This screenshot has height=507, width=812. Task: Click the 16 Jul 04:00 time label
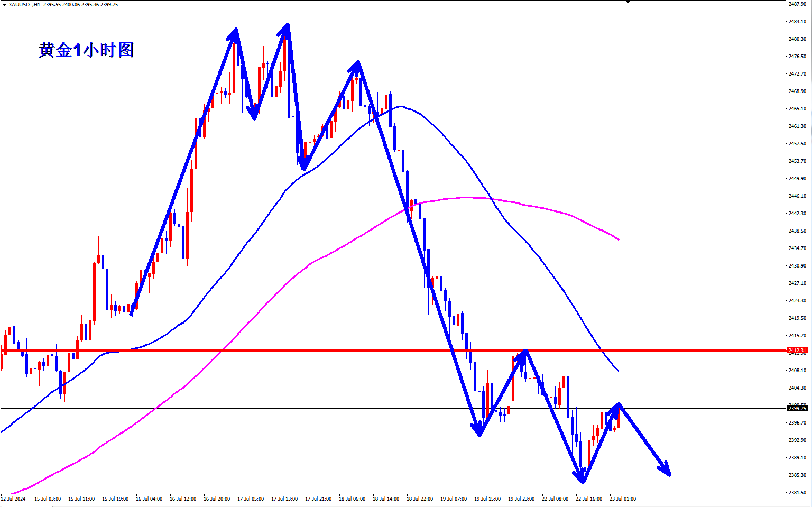coord(149,499)
